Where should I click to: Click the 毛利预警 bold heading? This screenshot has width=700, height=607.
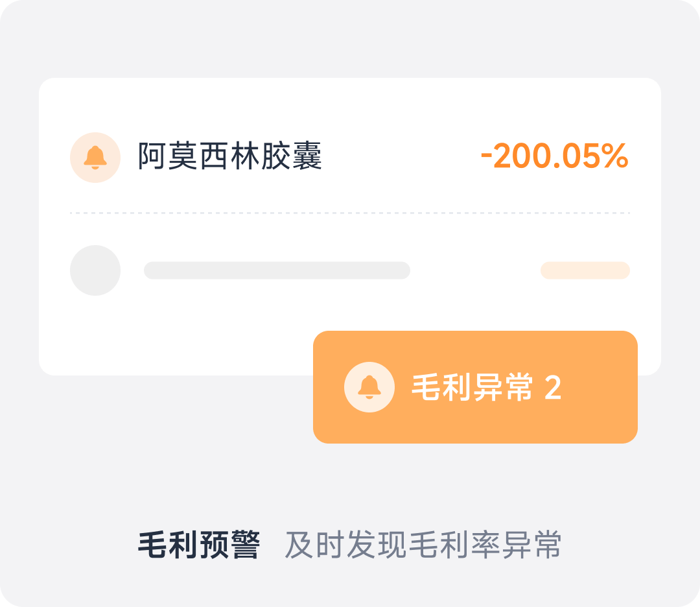point(199,546)
